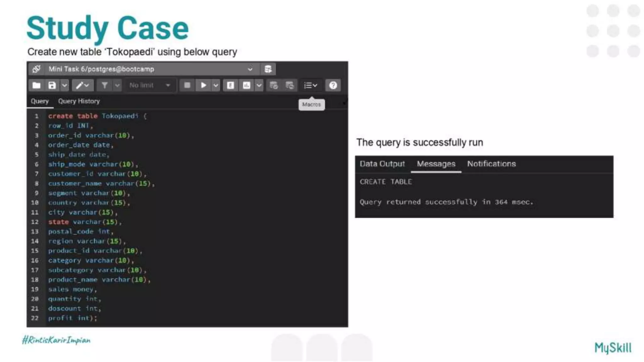The image size is (644, 362).
Task: Click the Explain query button
Action: coord(230,85)
